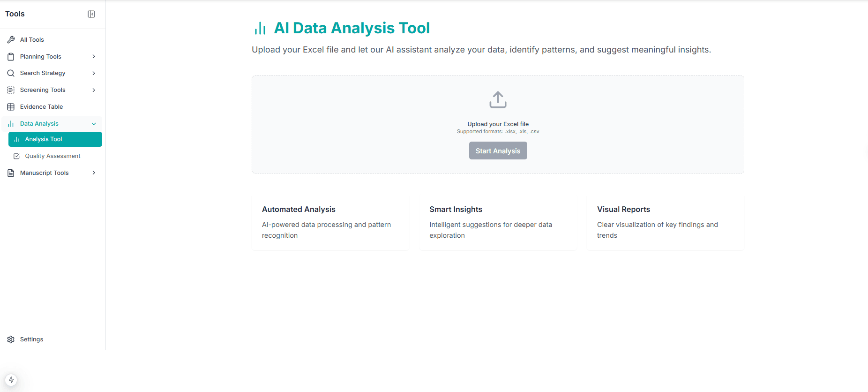Screen dimensions: 868x392
Task: Collapse the Tools sidebar panel icon
Action: click(x=91, y=14)
